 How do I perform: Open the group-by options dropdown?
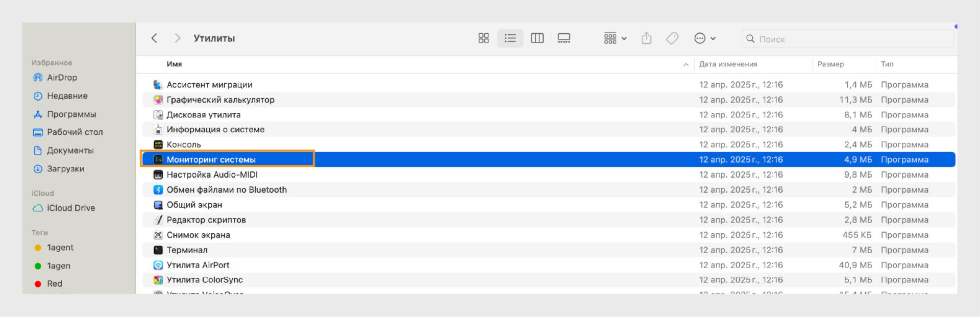click(615, 38)
